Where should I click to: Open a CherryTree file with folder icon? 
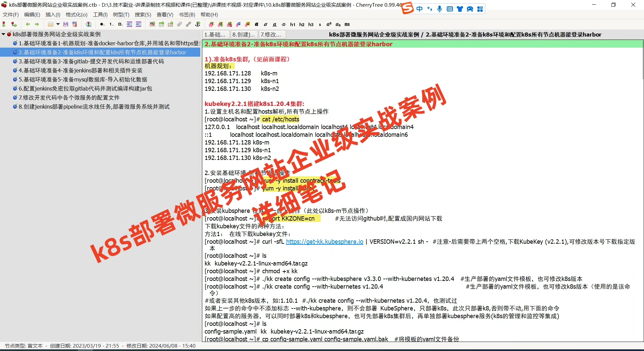coord(51,24)
